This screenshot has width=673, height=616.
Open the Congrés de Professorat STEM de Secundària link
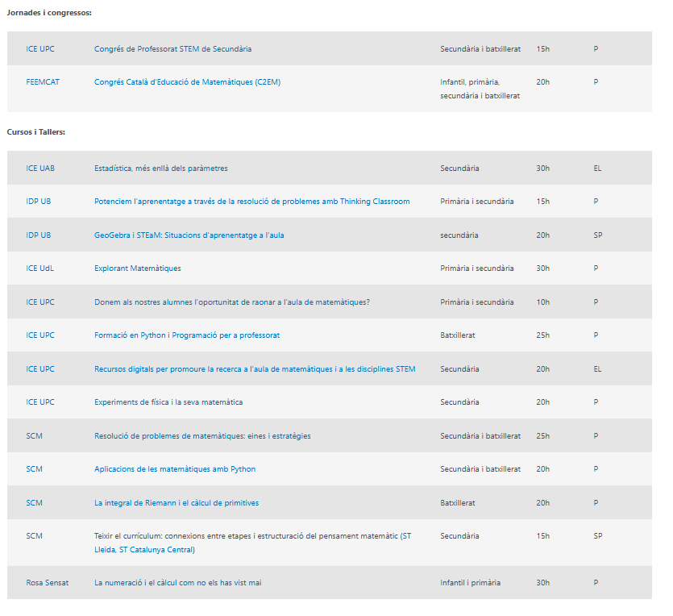pyautogui.click(x=172, y=49)
